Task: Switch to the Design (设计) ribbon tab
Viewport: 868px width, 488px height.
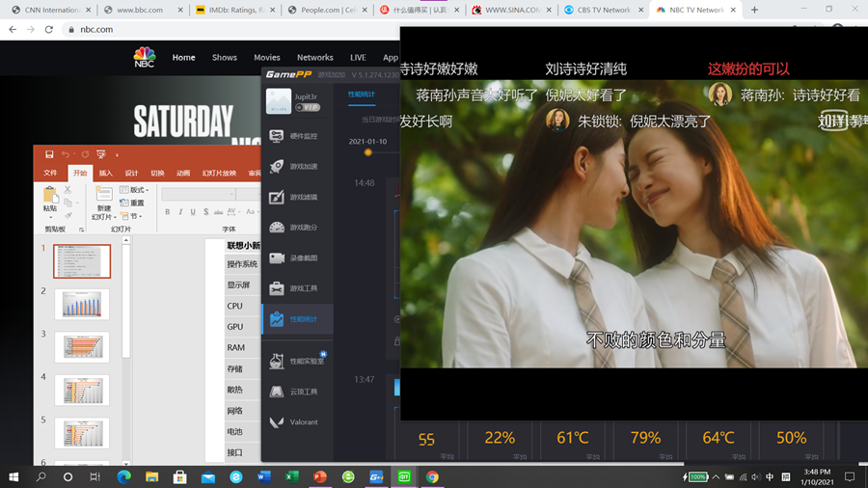Action: [x=132, y=174]
